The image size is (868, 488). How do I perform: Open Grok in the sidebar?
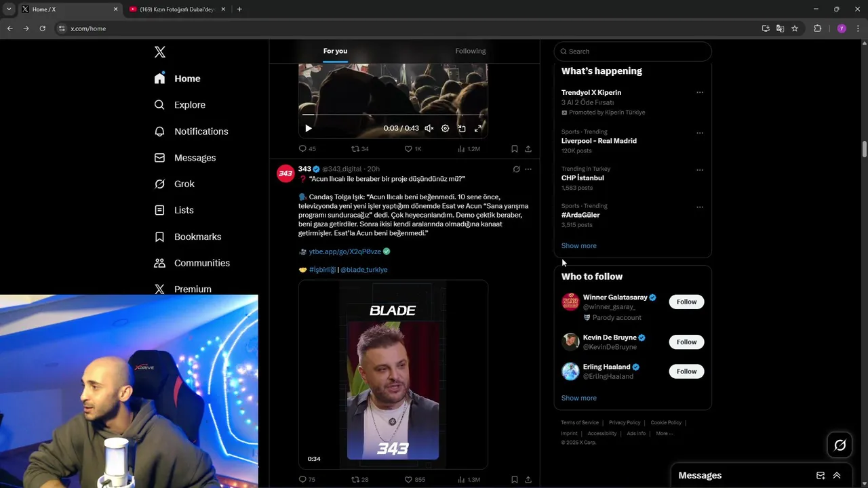click(x=174, y=184)
